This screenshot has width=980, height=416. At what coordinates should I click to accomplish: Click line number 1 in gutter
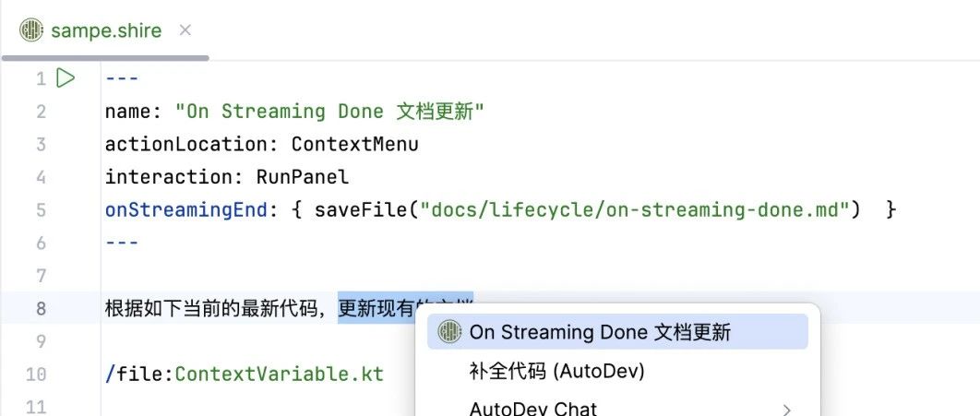pos(40,79)
